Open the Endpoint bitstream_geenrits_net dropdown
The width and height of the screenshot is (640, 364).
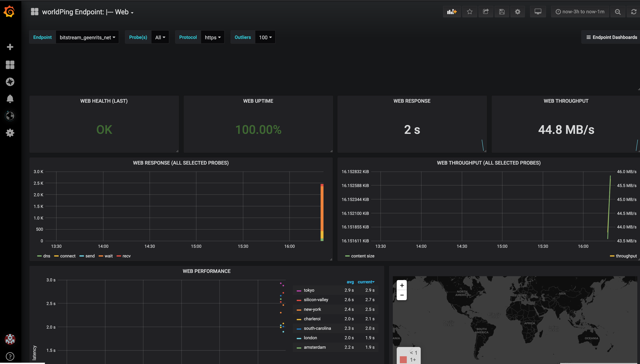pos(87,37)
